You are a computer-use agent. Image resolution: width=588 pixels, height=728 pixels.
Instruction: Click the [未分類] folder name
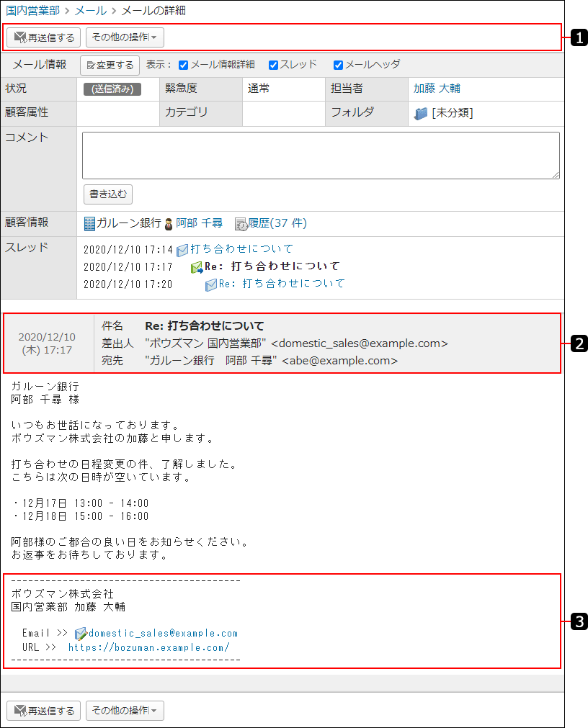pos(453,113)
